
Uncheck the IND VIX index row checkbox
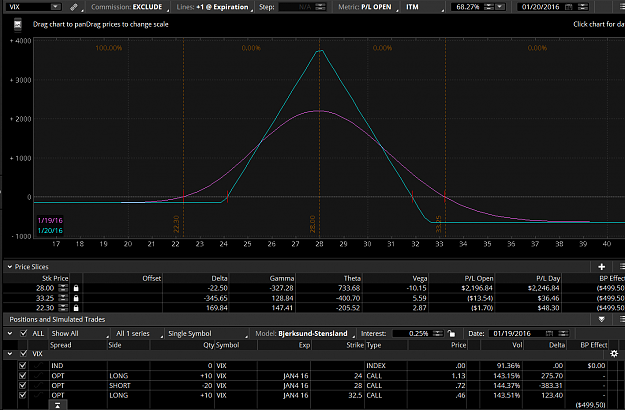tap(23, 365)
